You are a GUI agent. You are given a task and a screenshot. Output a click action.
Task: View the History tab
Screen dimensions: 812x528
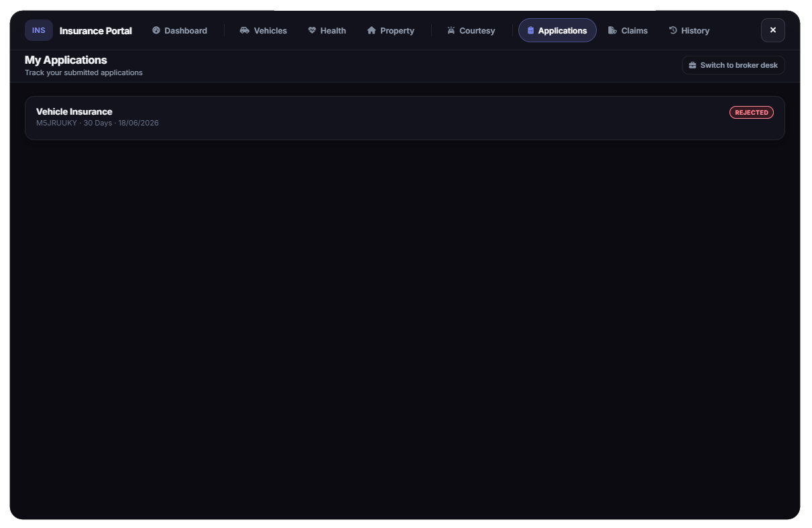pyautogui.click(x=689, y=30)
